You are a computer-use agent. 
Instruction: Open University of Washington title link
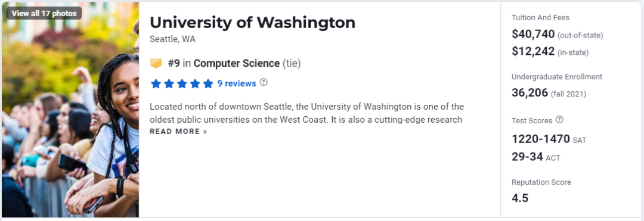pos(253,23)
